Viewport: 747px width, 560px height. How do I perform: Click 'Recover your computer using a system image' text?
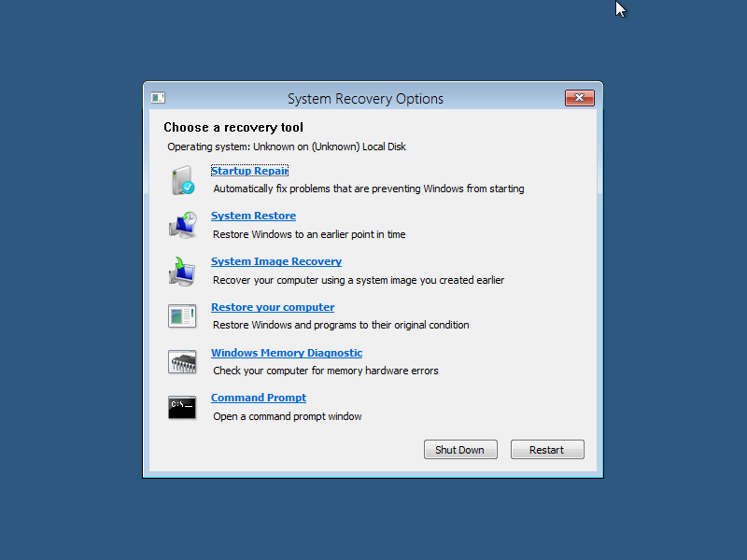tap(359, 280)
